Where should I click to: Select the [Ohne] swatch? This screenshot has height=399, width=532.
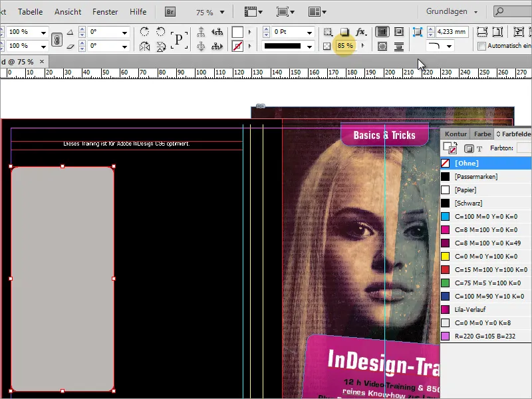click(486, 163)
